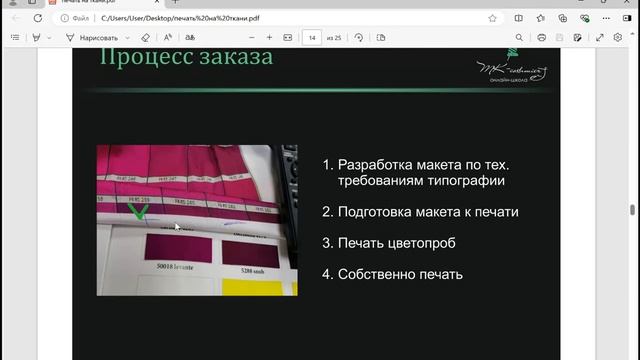Click the text "Собственно печать"
Screen dimensions: 640x360
click(400, 274)
